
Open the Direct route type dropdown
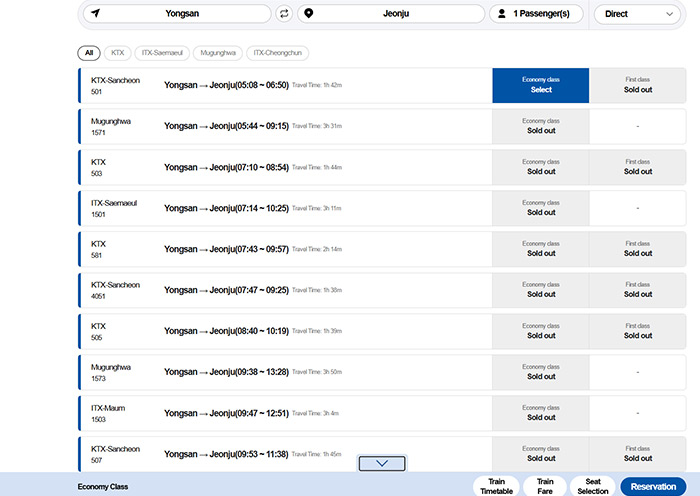[637, 14]
